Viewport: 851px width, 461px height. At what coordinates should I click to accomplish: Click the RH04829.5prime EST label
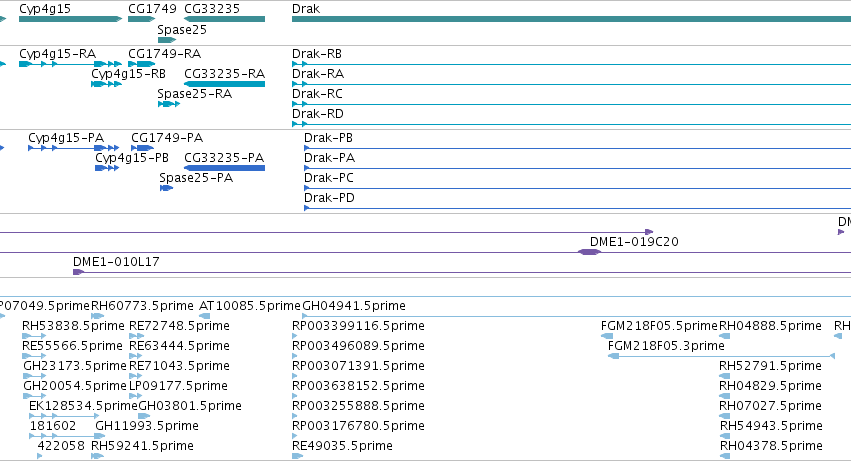click(x=770, y=387)
